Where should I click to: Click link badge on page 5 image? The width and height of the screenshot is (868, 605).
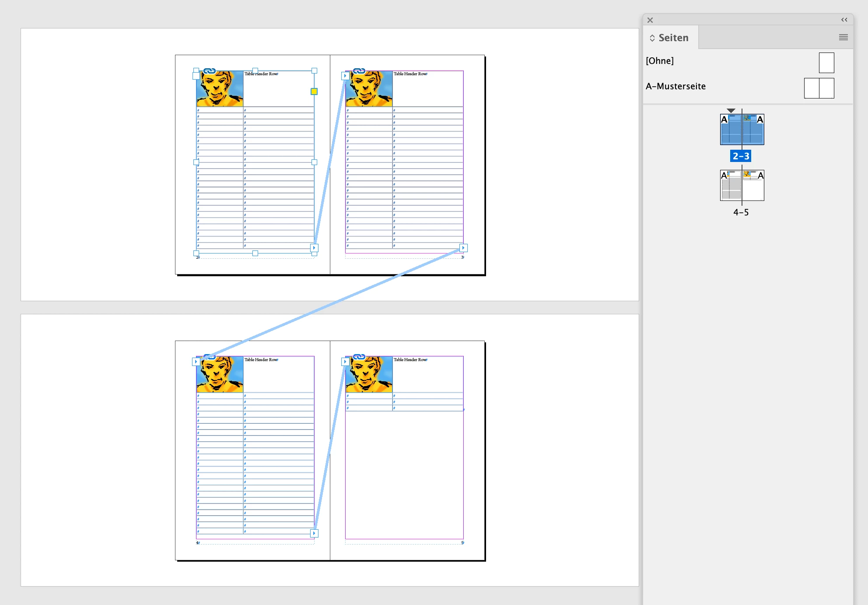tap(359, 357)
